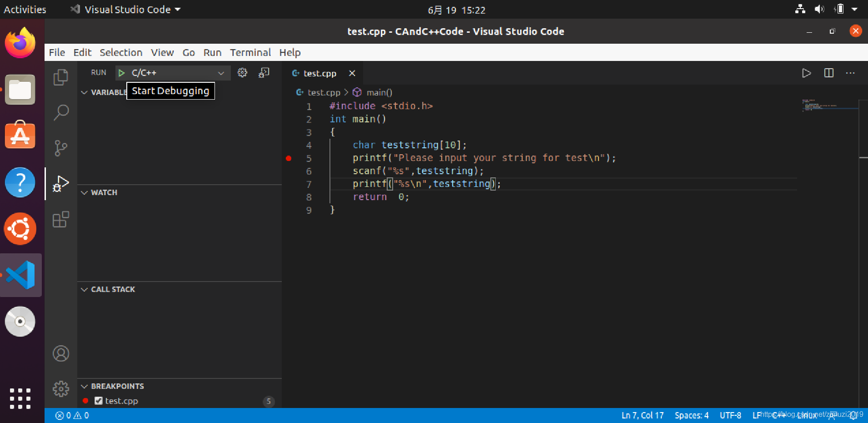
Task: Open the Help menu
Action: pyautogui.click(x=290, y=52)
